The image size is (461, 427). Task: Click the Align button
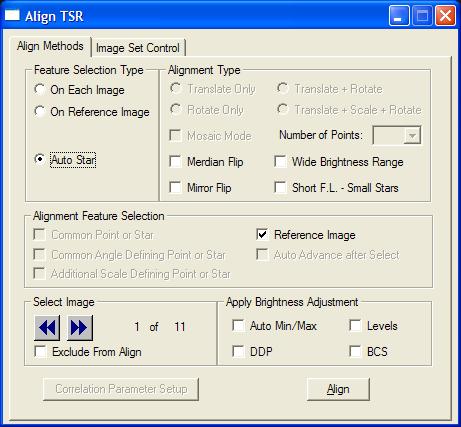click(338, 389)
